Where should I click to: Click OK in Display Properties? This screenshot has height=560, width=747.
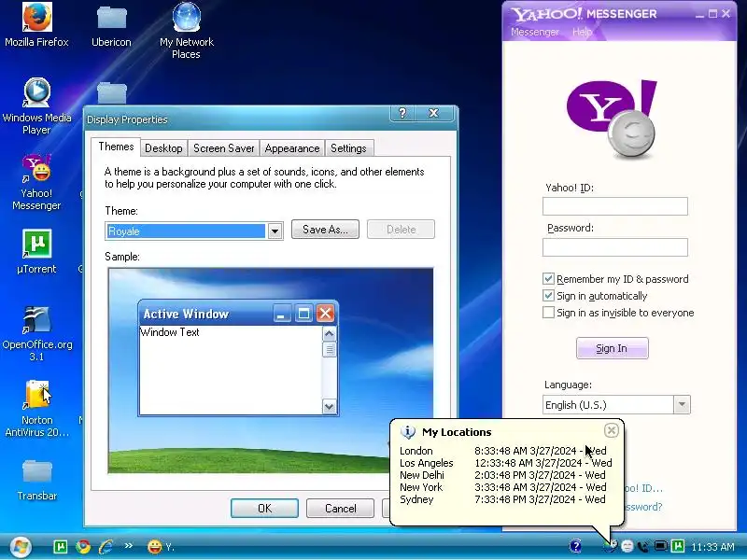pos(264,508)
